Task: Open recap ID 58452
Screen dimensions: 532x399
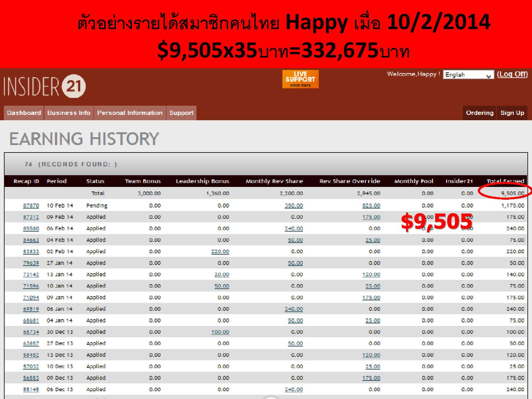Action: (31, 355)
